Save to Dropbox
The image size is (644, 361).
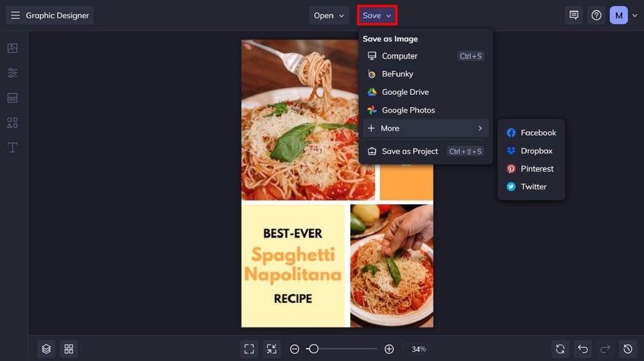click(531, 151)
